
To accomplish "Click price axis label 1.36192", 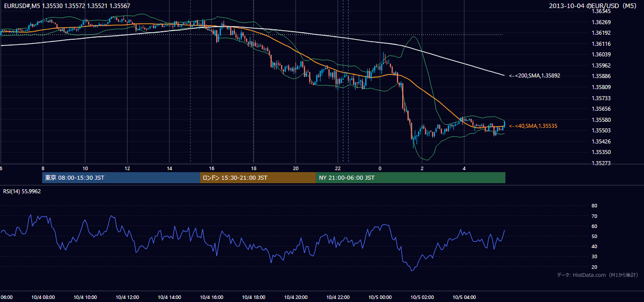I will coord(602,33).
